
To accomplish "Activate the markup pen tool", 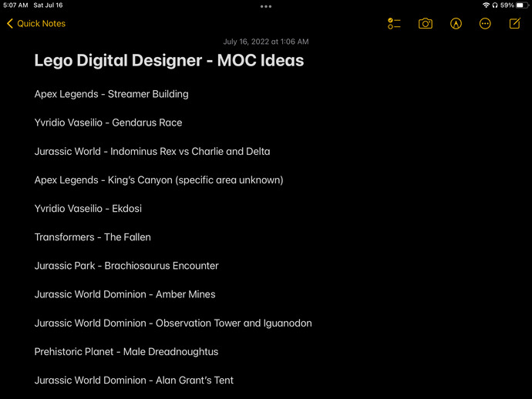I will coord(456,23).
